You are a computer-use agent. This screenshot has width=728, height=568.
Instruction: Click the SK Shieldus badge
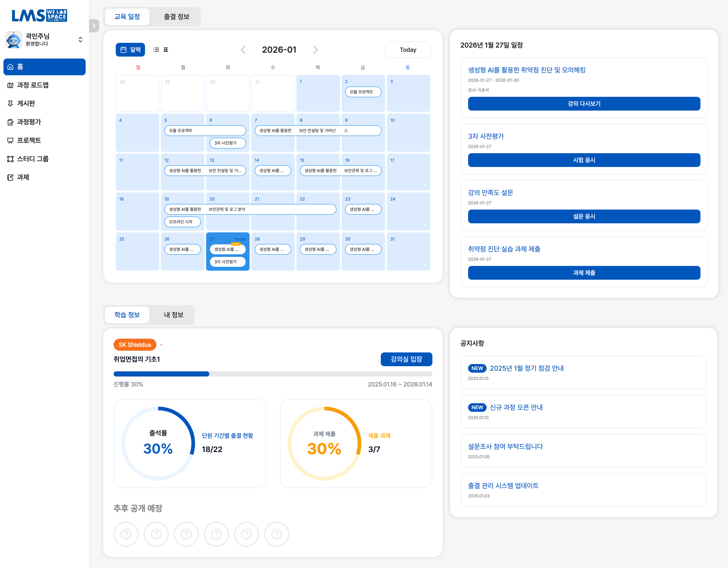click(135, 345)
